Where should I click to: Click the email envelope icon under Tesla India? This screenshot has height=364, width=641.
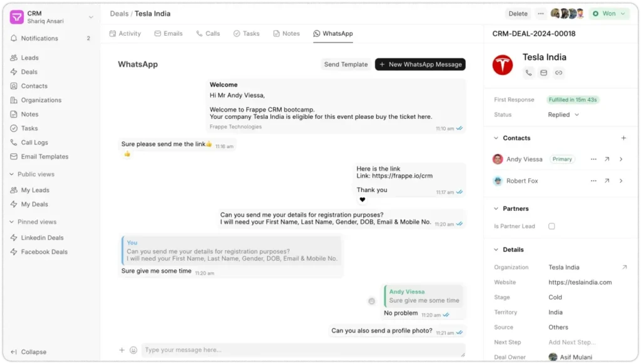[544, 73]
